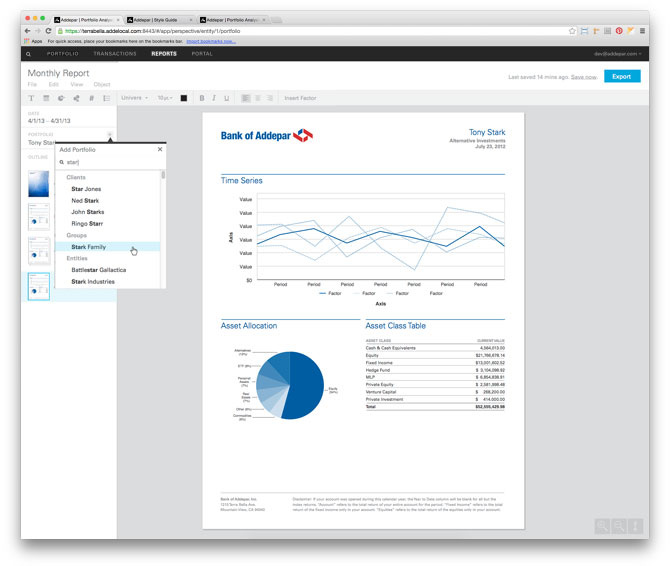Screen dimensions: 670x566
Task: Toggle bold formatting
Action: (201, 98)
